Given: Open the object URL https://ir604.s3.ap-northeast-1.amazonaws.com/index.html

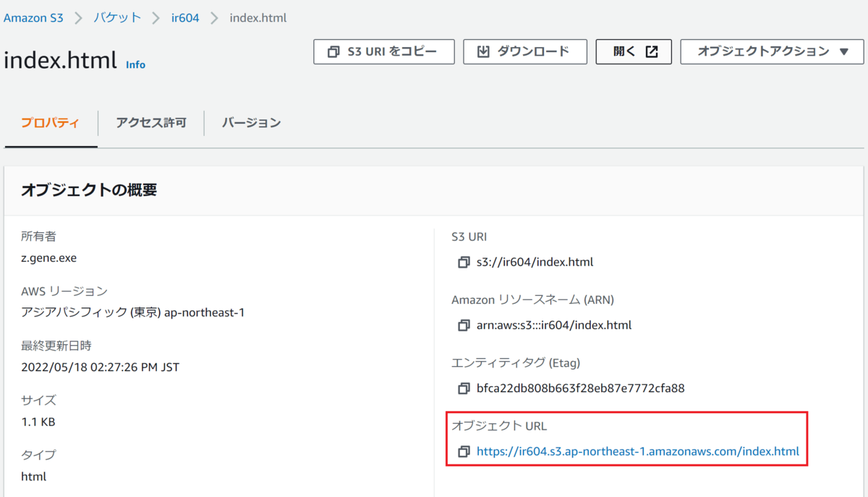Looking at the screenshot, I should pos(638,451).
